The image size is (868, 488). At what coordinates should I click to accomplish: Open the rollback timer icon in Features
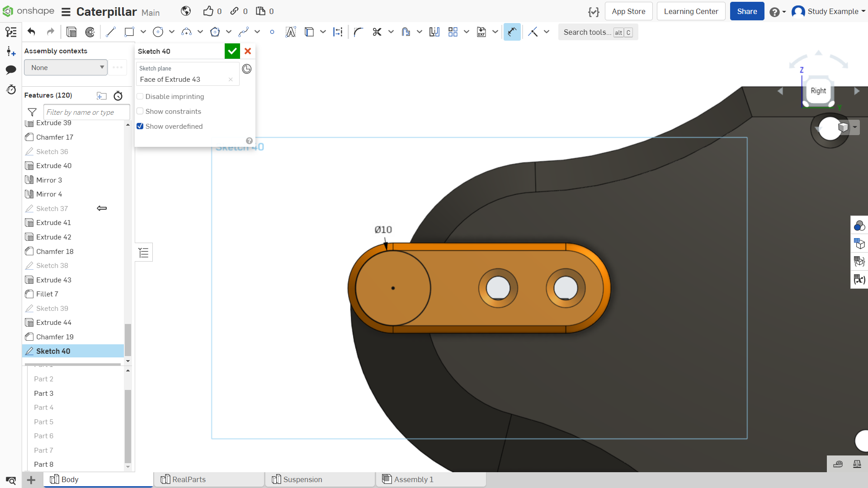tap(118, 95)
